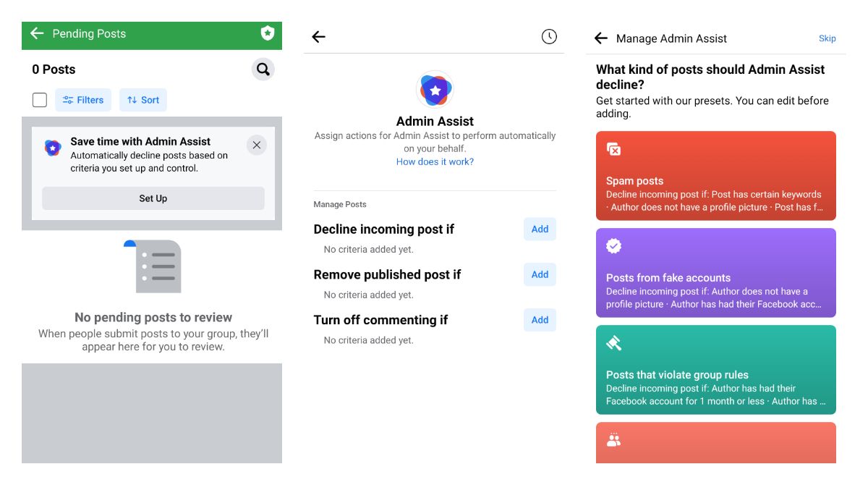Choose the Posts from fake accounts preset
The height and width of the screenshot is (485, 868).
click(x=716, y=273)
